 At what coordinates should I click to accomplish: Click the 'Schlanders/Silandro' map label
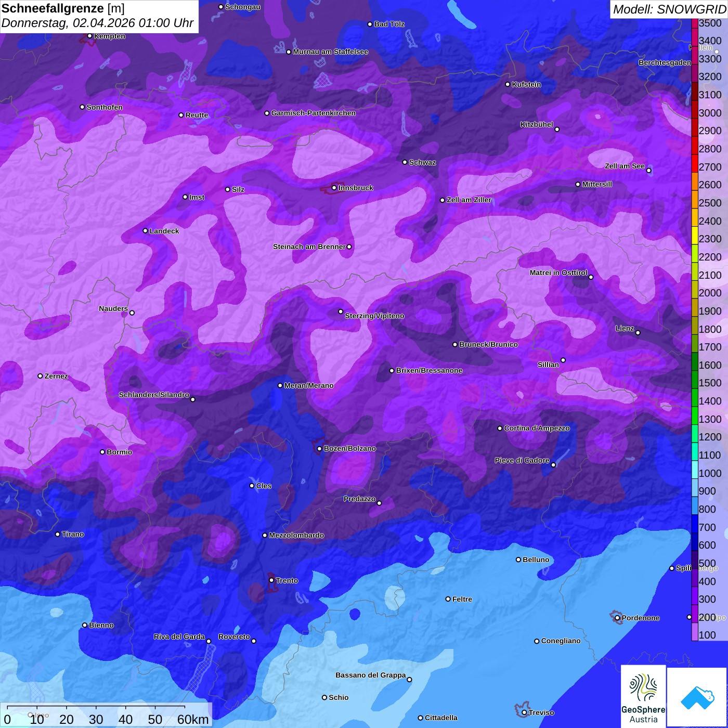154,395
